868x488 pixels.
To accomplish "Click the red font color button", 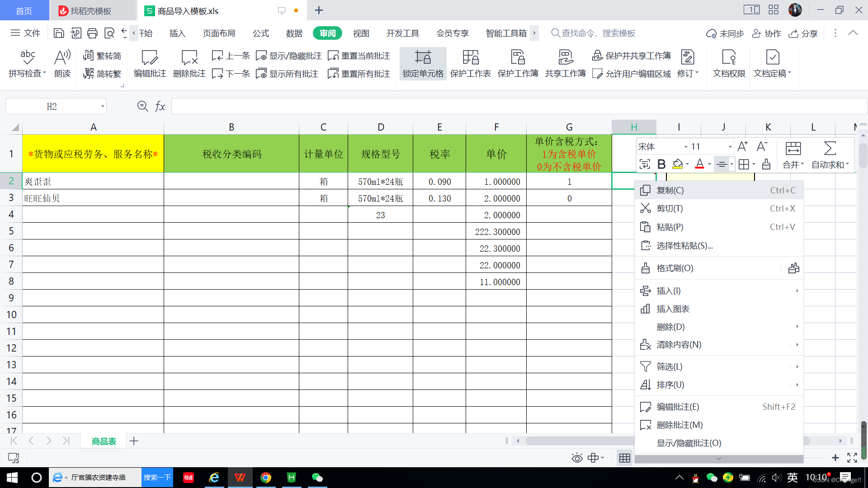I will (699, 164).
